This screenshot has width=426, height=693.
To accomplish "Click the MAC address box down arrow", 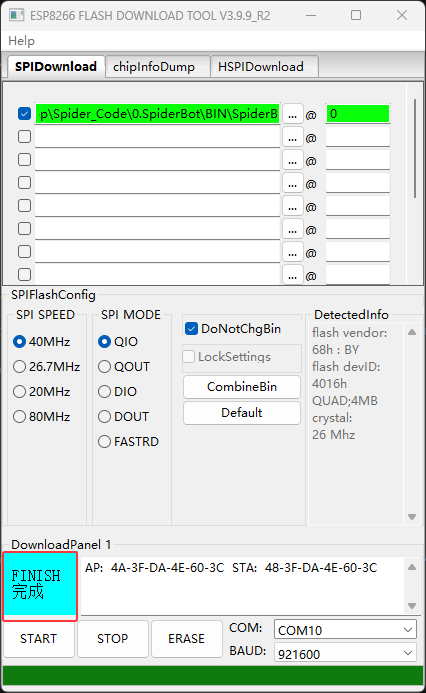I will [412, 605].
